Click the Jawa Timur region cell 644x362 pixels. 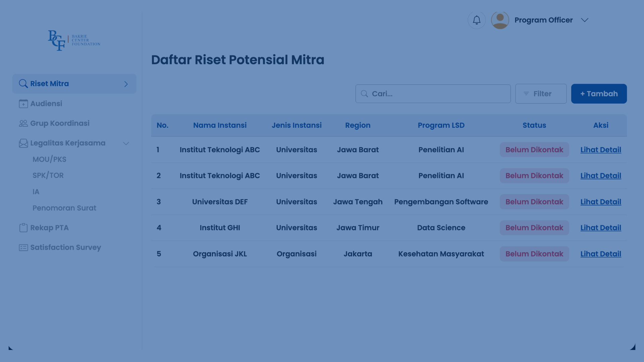[358, 228]
